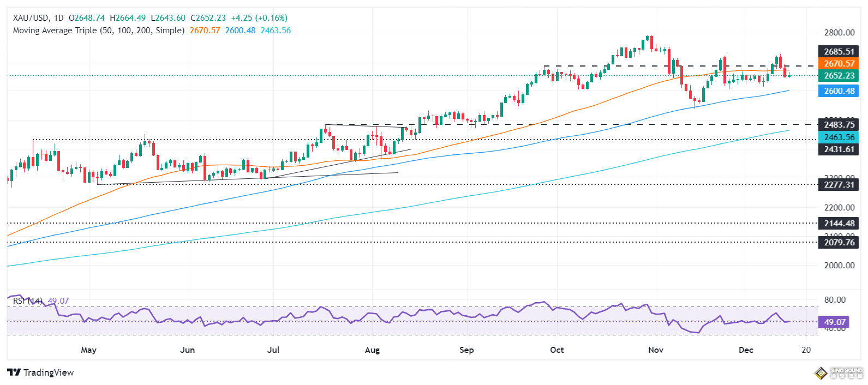Open the Moving Average Triple indicator legend
This screenshot has height=385, width=868.
pyautogui.click(x=98, y=31)
